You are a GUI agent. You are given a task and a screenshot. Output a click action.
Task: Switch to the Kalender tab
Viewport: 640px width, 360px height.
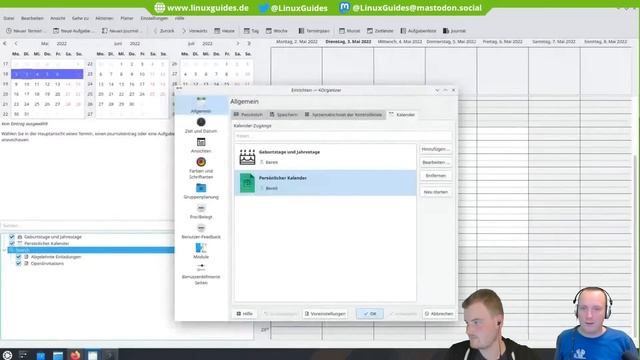click(402, 115)
